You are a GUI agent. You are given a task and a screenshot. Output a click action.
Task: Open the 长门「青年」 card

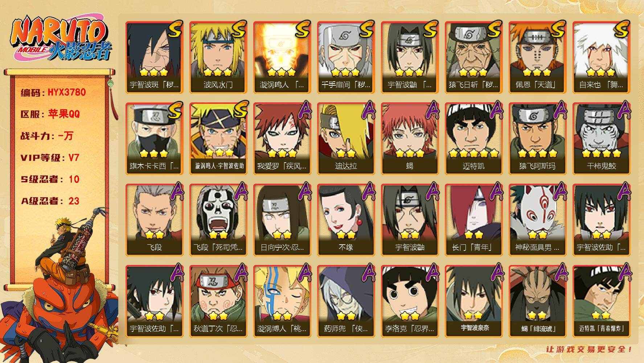(473, 220)
